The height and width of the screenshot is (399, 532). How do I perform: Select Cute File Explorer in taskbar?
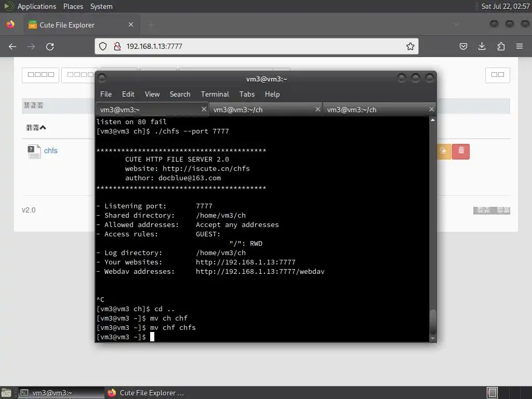(146, 393)
